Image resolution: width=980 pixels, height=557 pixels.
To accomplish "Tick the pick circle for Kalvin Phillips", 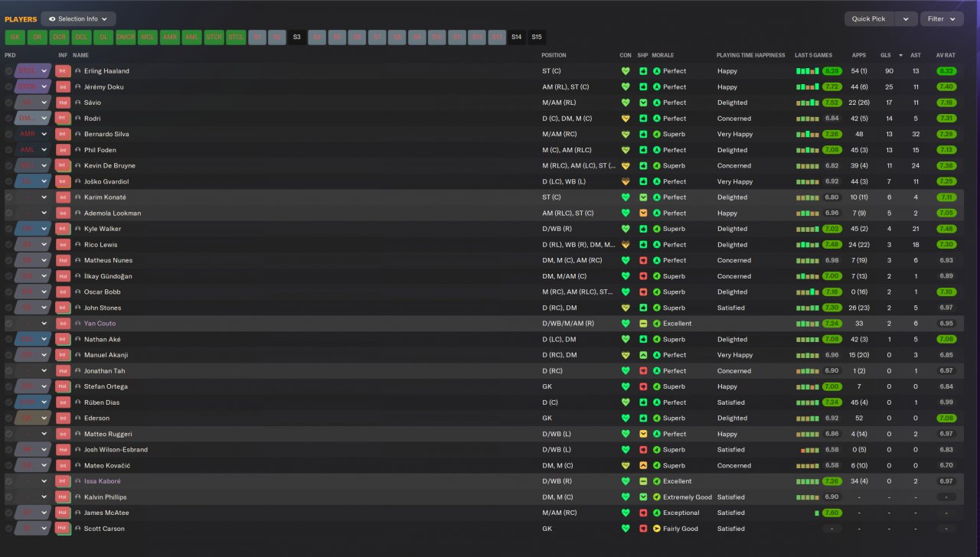I will (9, 497).
